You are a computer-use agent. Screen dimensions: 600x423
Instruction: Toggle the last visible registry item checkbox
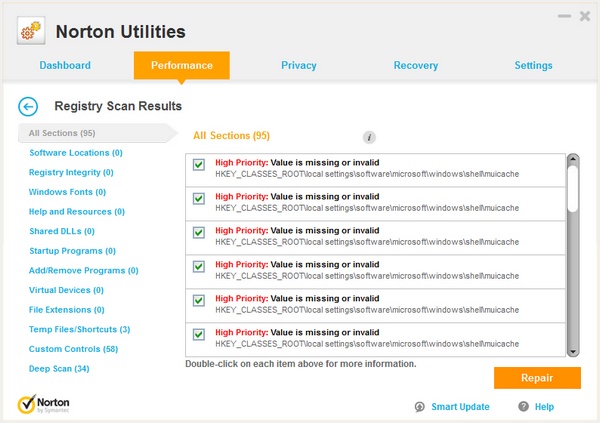pyautogui.click(x=199, y=334)
